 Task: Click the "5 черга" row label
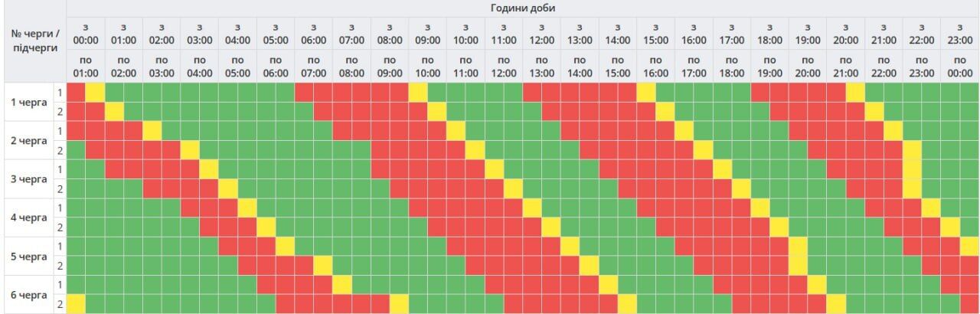click(28, 256)
